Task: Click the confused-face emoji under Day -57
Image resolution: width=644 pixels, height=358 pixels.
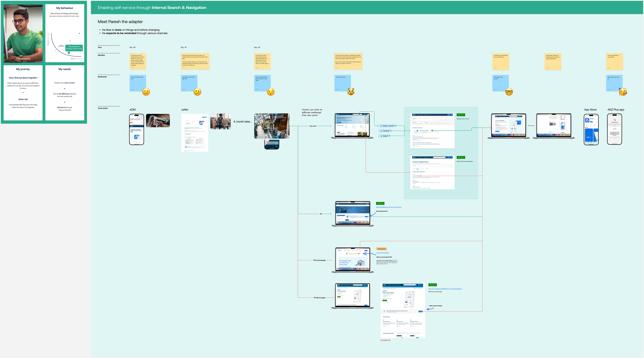Action: pyautogui.click(x=197, y=92)
